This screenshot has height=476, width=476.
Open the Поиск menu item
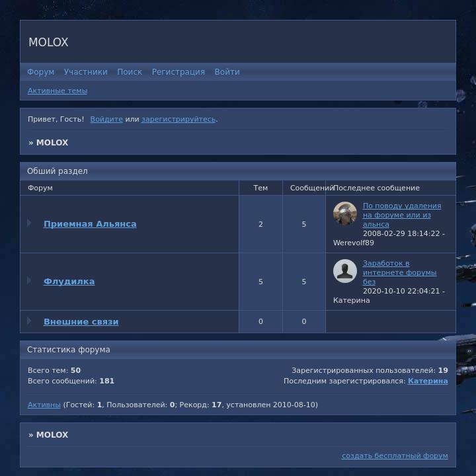(x=130, y=72)
